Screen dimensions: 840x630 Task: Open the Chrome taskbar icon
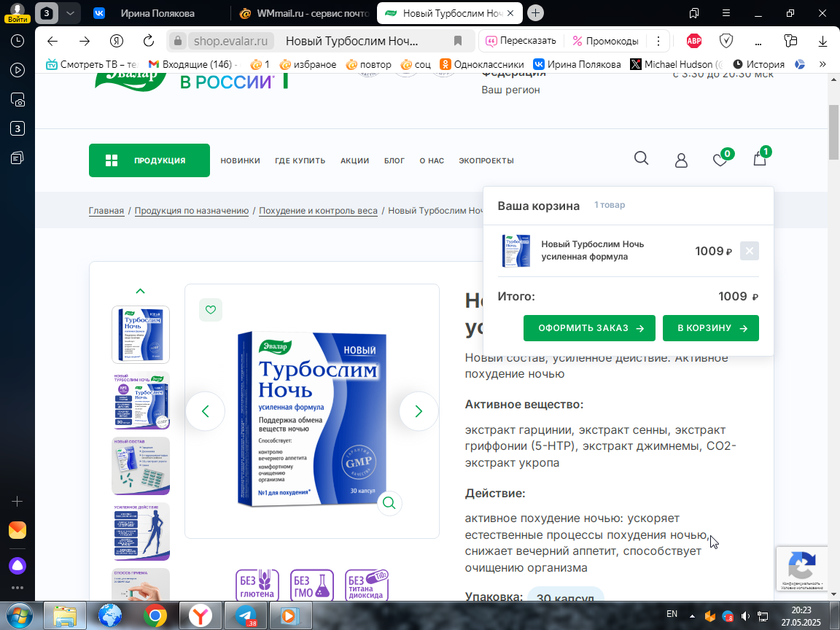155,616
